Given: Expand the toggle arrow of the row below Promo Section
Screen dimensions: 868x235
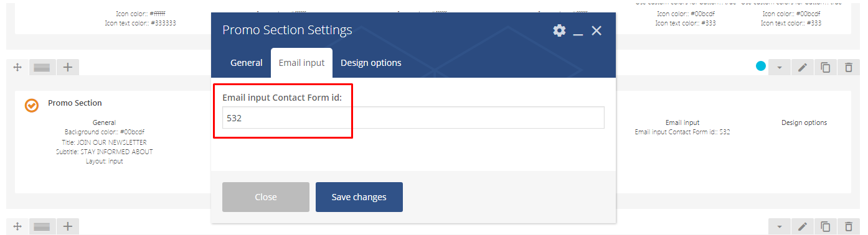Looking at the screenshot, I should click(x=780, y=226).
